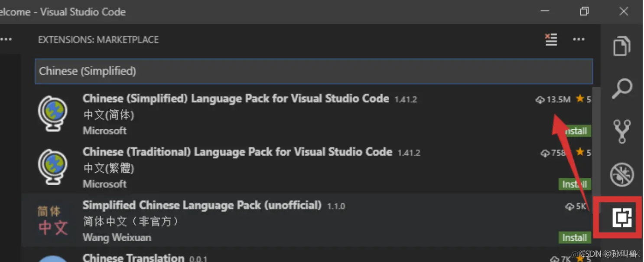Click globe icon of Chinese (Simplified) pack
Image resolution: width=644 pixels, height=262 pixels.
pos(52,114)
